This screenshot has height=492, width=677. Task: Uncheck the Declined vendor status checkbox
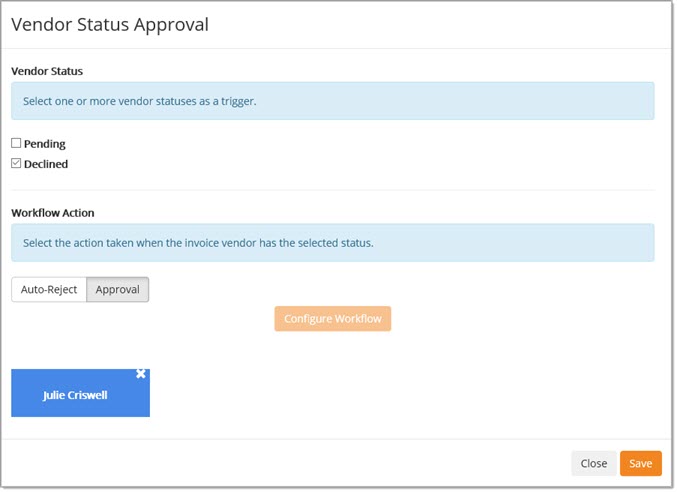(16, 163)
